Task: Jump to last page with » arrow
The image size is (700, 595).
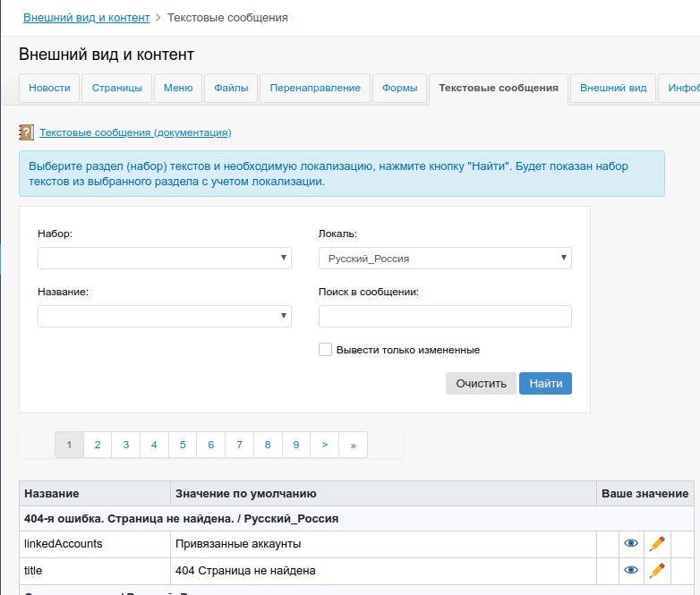Action: coord(353,445)
